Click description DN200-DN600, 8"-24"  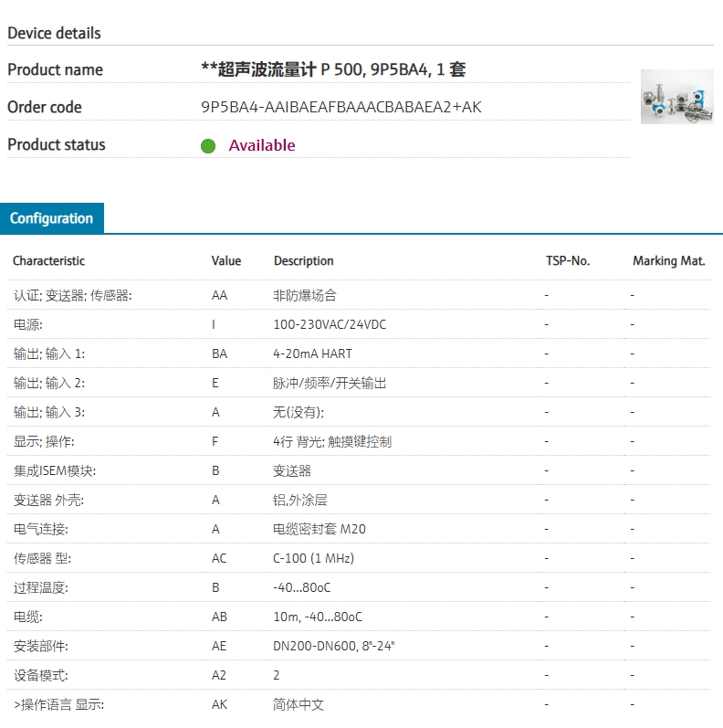coord(333,647)
